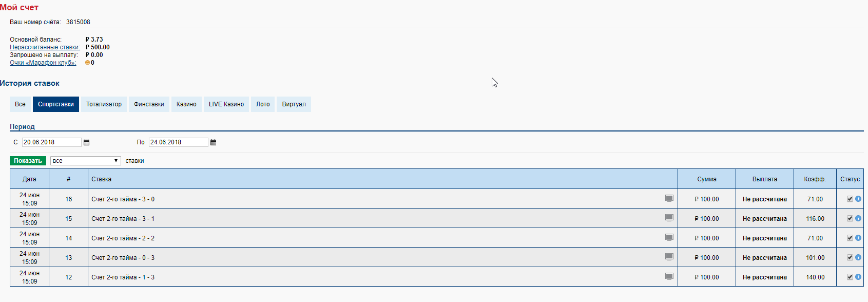Expand the 'все' bet filter dropdown
This screenshot has height=302, width=868.
[85, 161]
